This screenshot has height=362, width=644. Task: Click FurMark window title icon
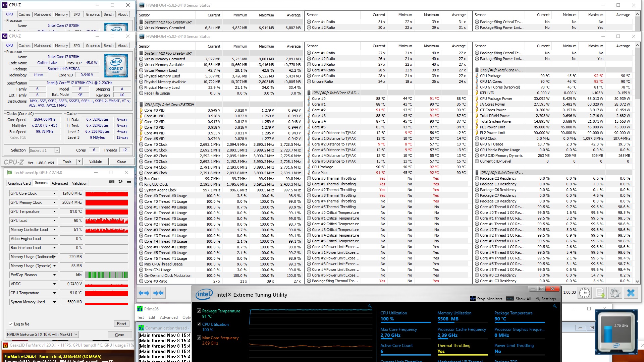(x=5, y=345)
